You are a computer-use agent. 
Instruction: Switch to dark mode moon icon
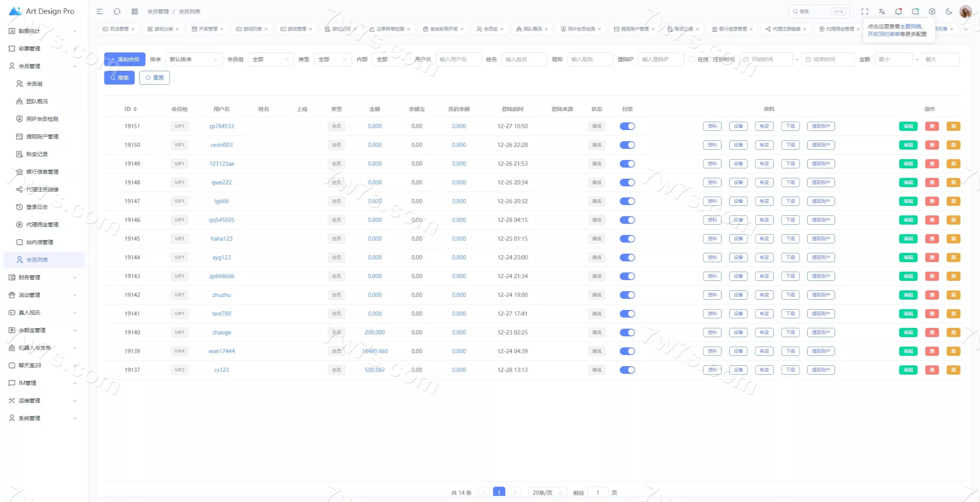pyautogui.click(x=949, y=11)
